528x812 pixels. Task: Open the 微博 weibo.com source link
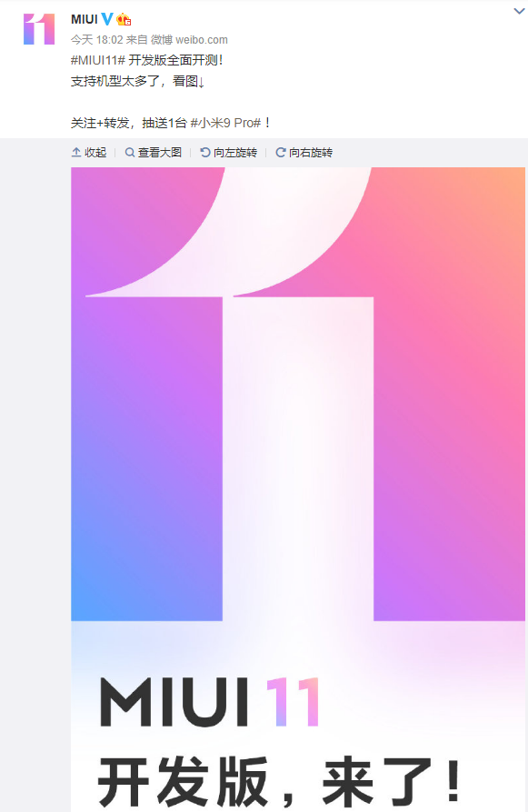[189, 40]
